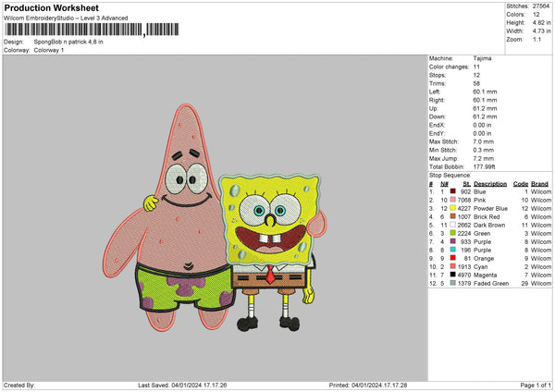Viewport: 555px width, 392px height.
Task: Click the Stitches value 27564
Action: coord(541,6)
